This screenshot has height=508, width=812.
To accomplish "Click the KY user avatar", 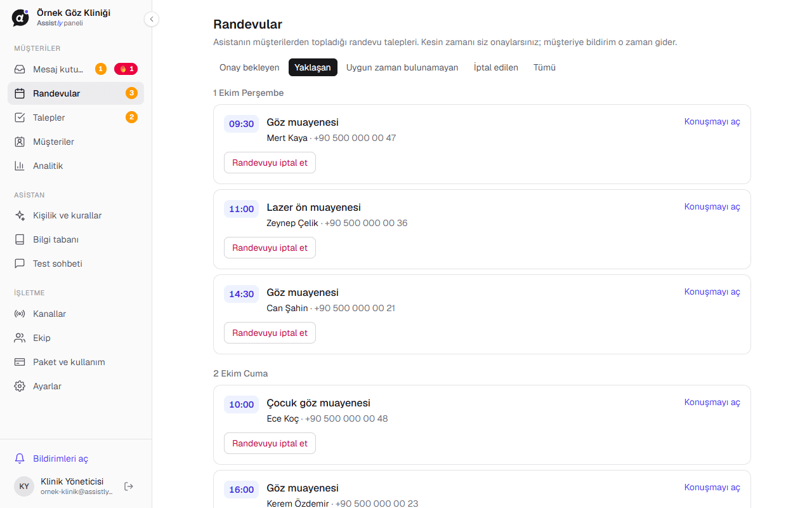I will [24, 486].
